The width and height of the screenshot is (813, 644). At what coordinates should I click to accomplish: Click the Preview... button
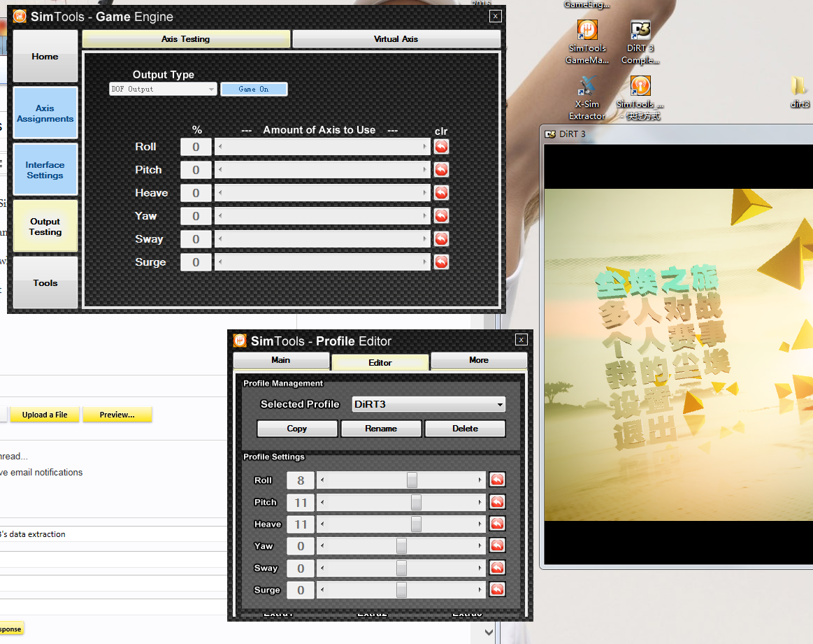[x=117, y=415]
